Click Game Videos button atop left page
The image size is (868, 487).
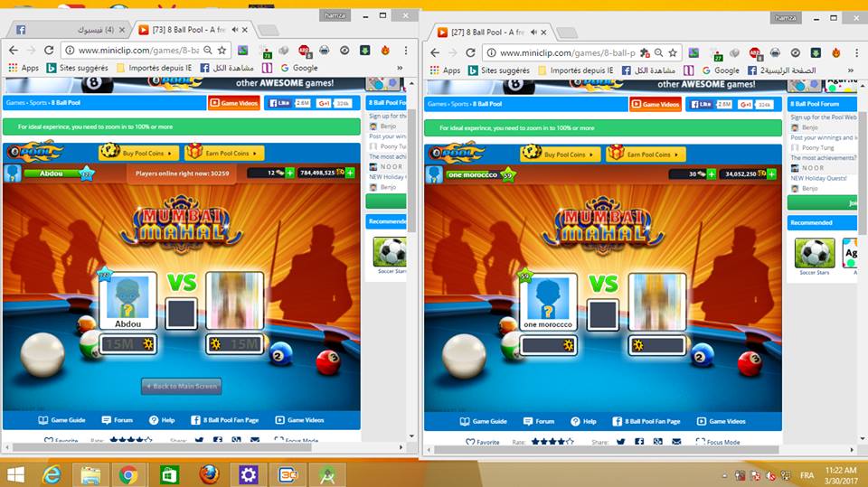click(x=234, y=103)
